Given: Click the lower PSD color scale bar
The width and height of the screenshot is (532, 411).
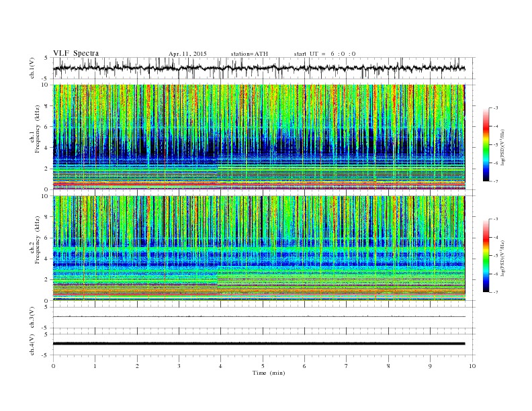Looking at the screenshot, I should tap(486, 255).
